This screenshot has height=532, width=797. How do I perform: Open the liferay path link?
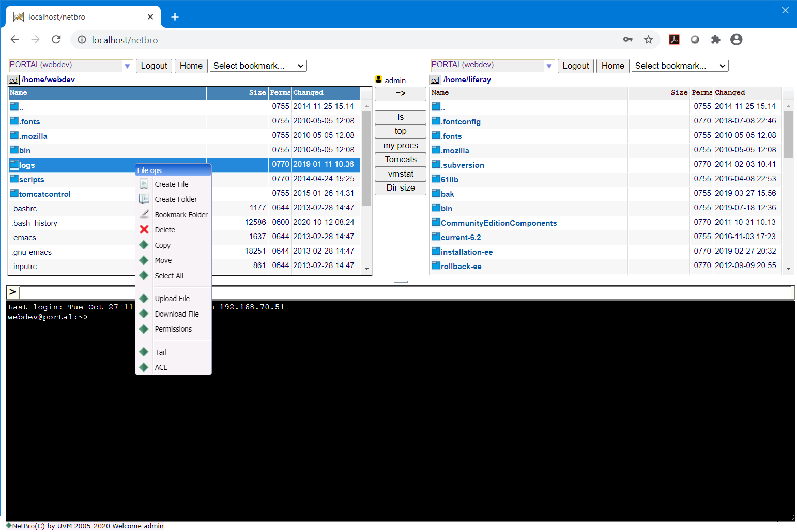(480, 80)
